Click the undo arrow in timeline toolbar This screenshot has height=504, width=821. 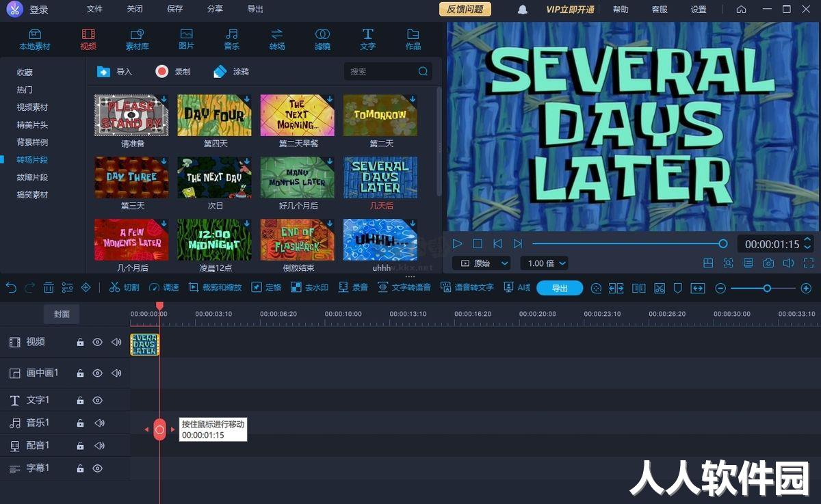coord(11,288)
